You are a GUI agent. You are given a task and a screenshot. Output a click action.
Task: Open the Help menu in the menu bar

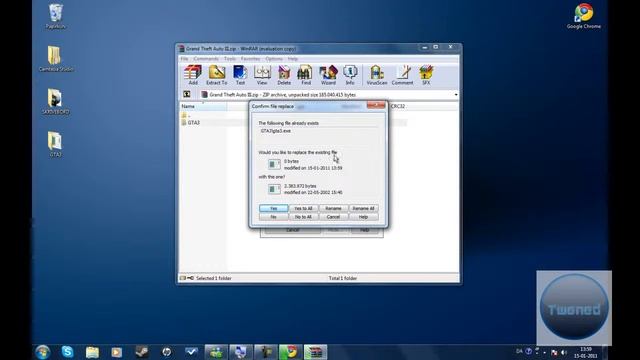(x=293, y=59)
